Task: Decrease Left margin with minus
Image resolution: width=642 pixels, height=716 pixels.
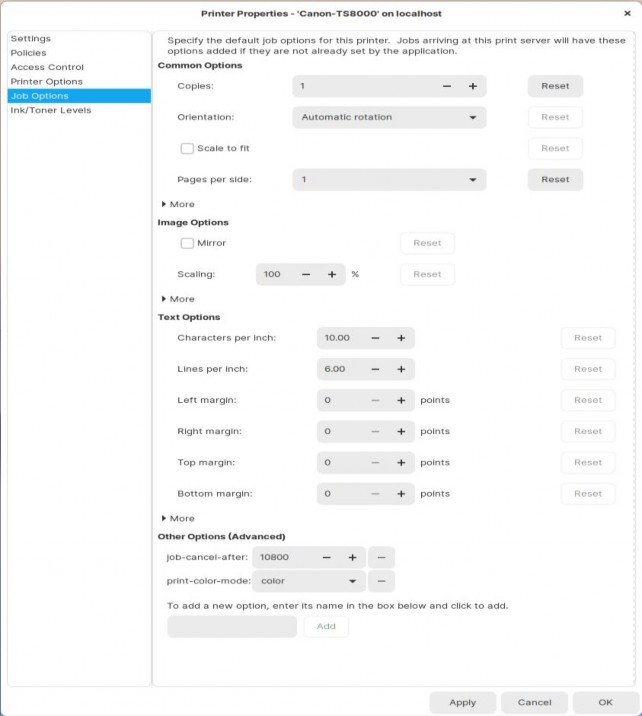Action: coord(375,400)
